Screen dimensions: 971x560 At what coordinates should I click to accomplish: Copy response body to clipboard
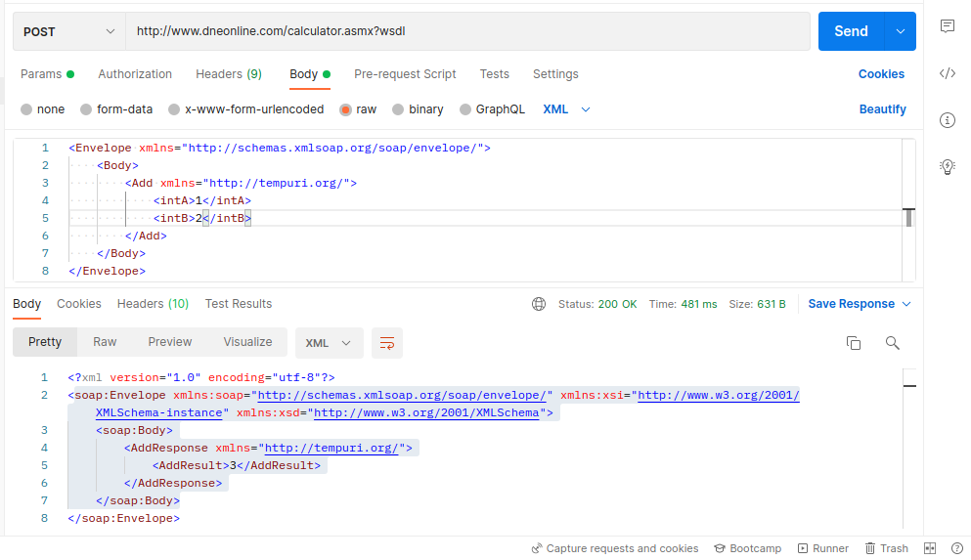(x=854, y=343)
